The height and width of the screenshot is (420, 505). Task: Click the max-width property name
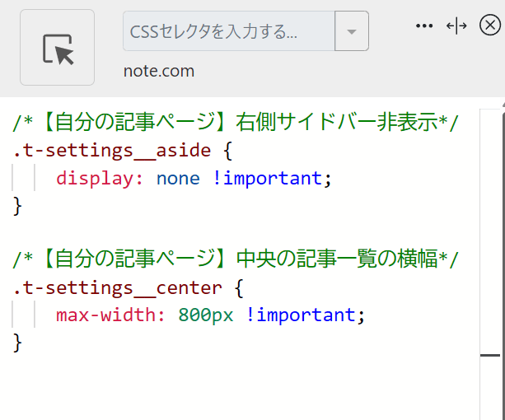111,315
